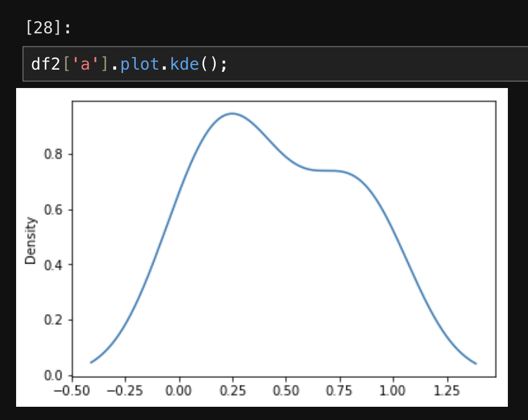Click the 0.2 y-axis tick label
This screenshot has width=528, height=420.
point(53,320)
